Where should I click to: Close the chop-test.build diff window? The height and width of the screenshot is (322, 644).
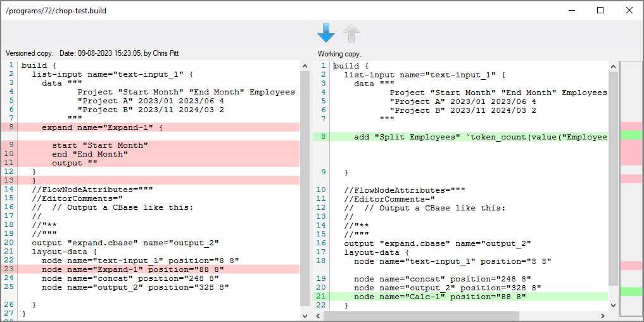click(629, 10)
